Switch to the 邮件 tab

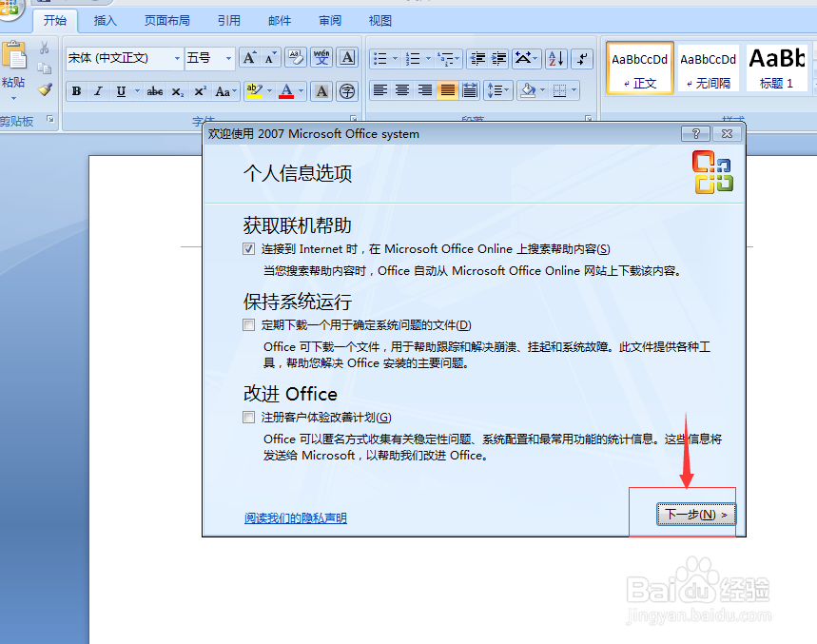[280, 21]
